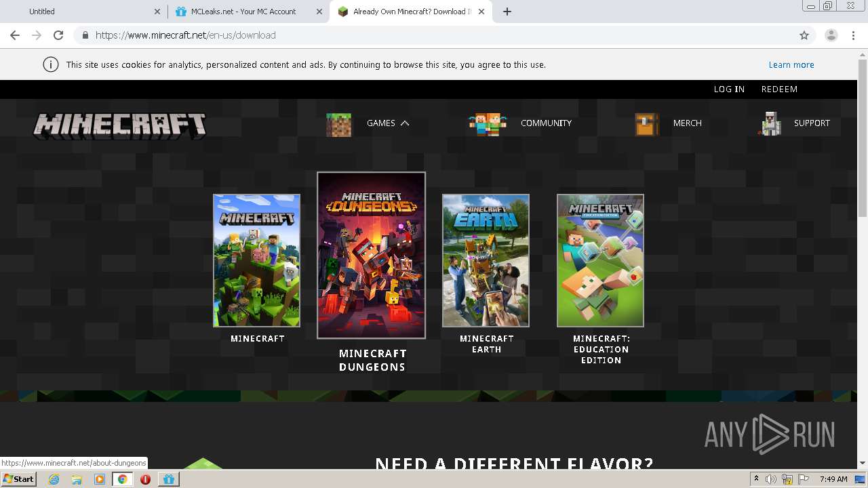
Task: Click the Redeem link
Action: (779, 89)
